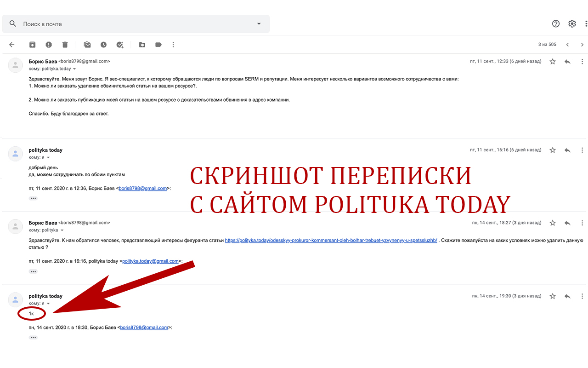Show trimmed content in 19:30 message
Viewport: 588px width, 368px height.
[33, 337]
